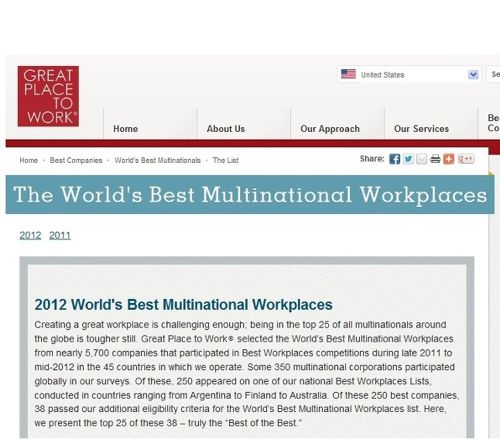
Task: Open the Our Approach navigation tab
Action: tap(330, 129)
